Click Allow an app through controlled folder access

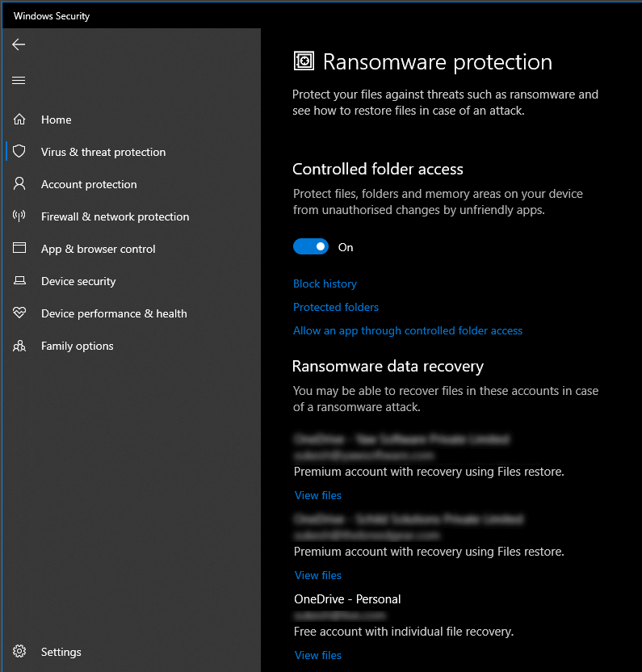point(408,330)
